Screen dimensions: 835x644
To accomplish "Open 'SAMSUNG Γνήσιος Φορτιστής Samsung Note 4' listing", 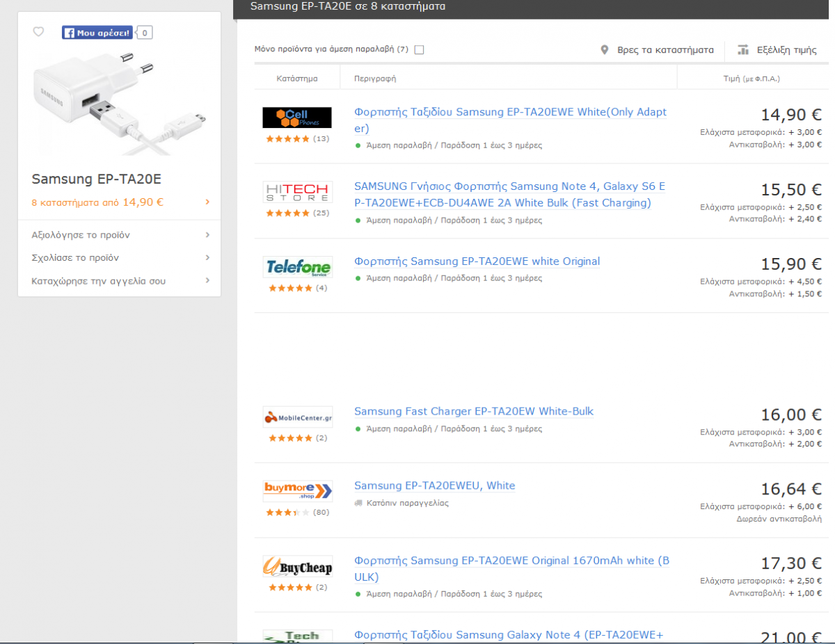I will pyautogui.click(x=509, y=195).
